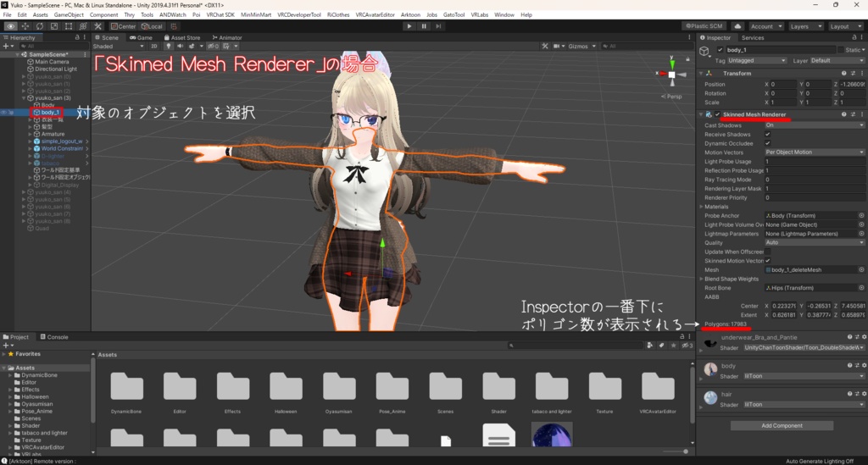Open the Cast Shadows dropdown
The height and width of the screenshot is (465, 868).
815,125
